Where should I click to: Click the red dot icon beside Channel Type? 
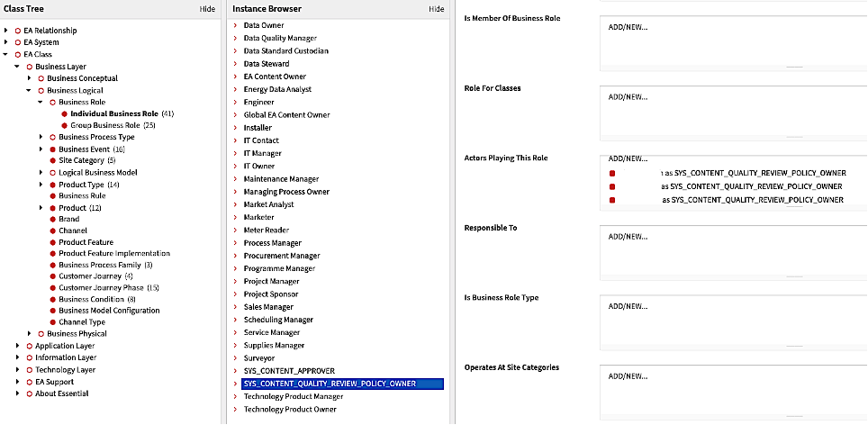(x=52, y=322)
